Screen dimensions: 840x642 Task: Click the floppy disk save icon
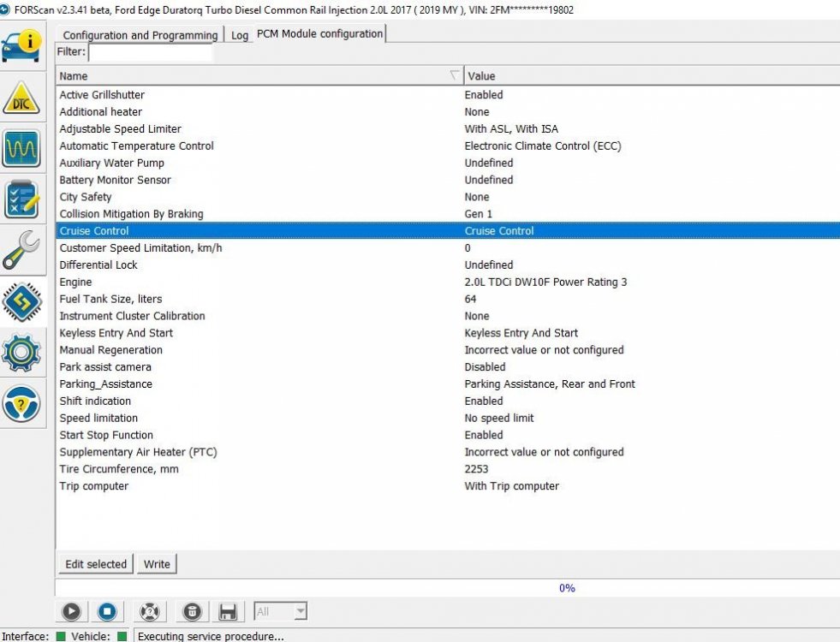(228, 611)
